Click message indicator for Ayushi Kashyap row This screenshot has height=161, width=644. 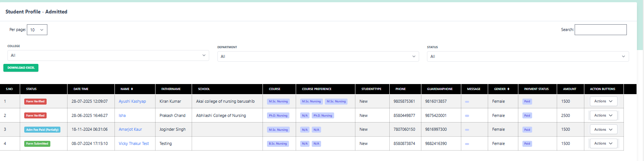click(x=467, y=102)
